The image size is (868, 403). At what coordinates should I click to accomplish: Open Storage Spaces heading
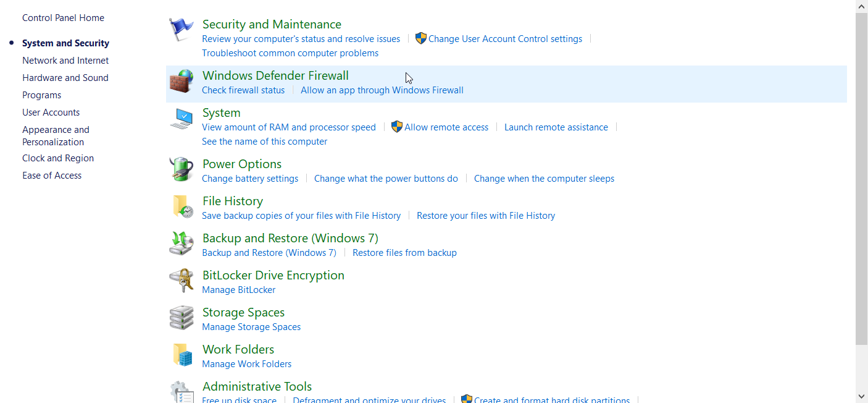point(243,312)
